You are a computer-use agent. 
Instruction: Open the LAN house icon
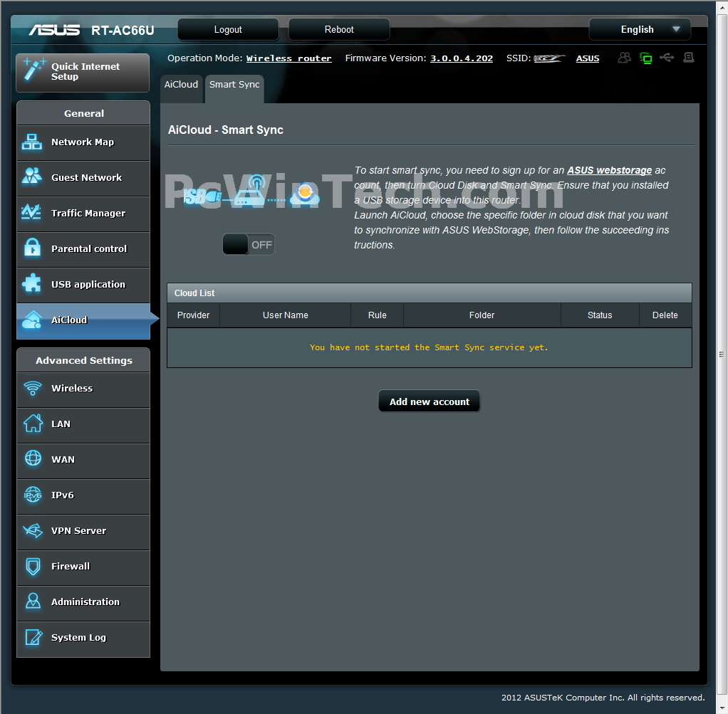click(33, 423)
